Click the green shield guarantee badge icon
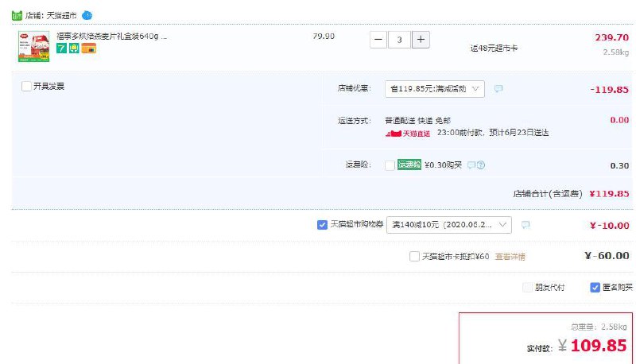 tap(74, 48)
